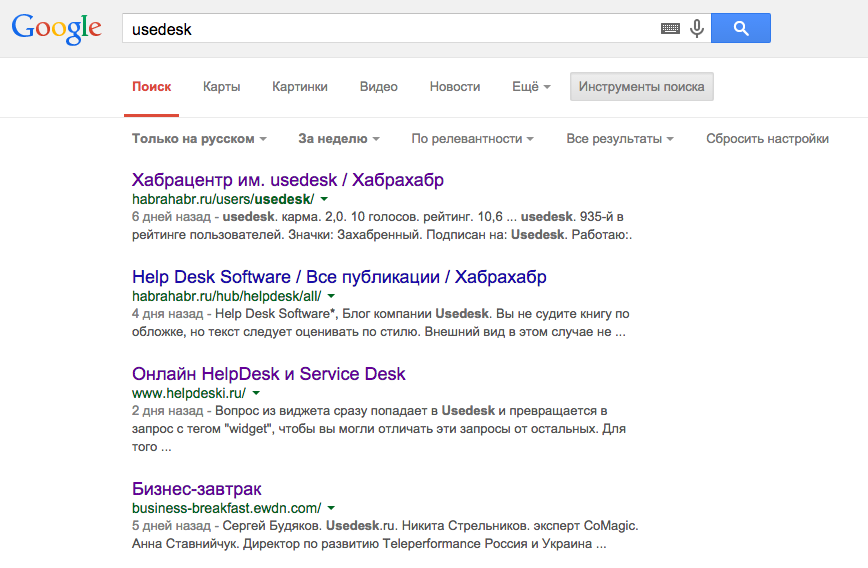
Task: Open the on-screen keyboard icon
Action: tap(670, 29)
